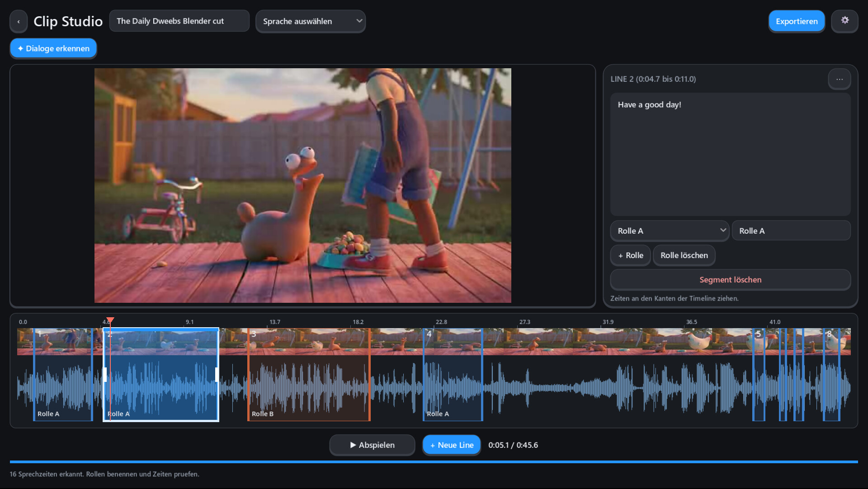The width and height of the screenshot is (868, 489).
Task: Click the left handle of selected segment 2
Action: click(x=105, y=375)
